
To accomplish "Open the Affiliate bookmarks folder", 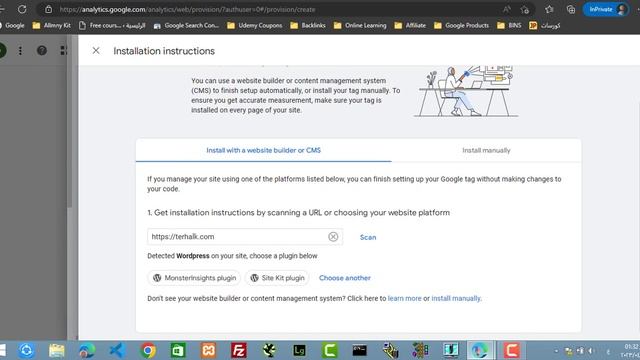I will [410, 25].
